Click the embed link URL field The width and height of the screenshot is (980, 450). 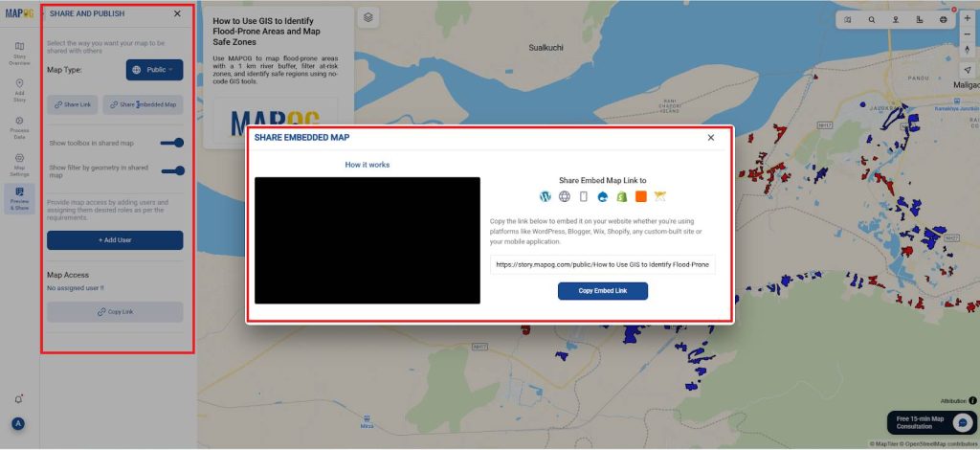click(603, 264)
